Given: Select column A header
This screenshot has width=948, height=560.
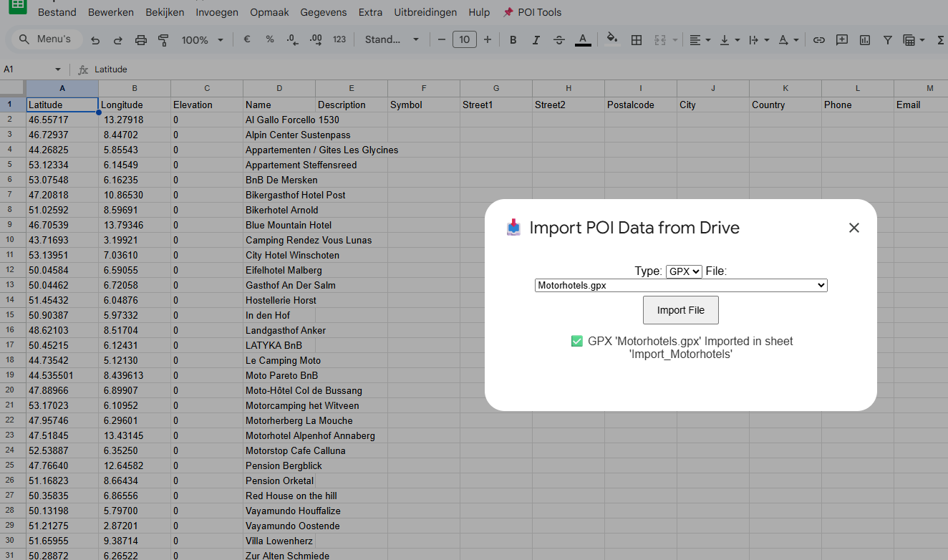Looking at the screenshot, I should click(62, 88).
